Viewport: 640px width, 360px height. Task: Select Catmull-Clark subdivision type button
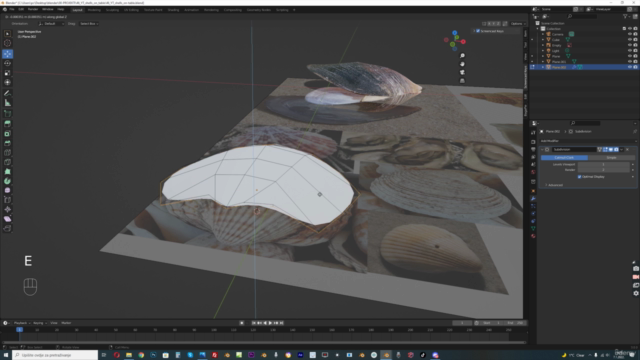(564, 158)
